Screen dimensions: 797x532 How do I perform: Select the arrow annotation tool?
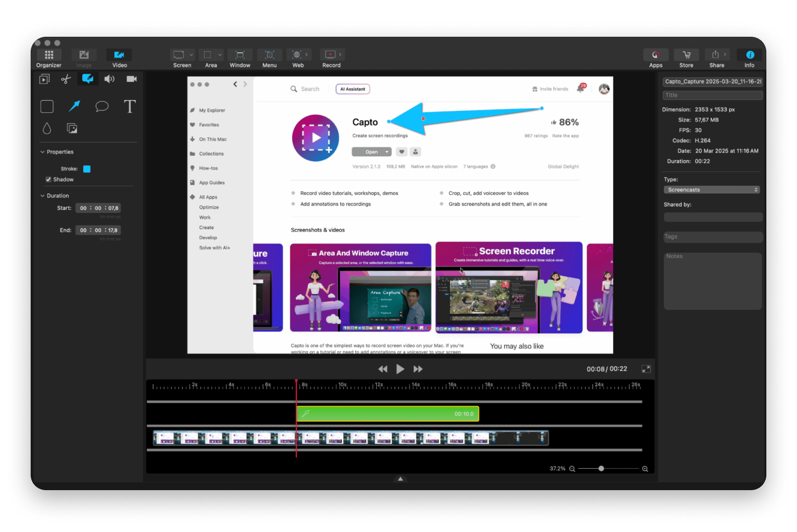click(74, 106)
